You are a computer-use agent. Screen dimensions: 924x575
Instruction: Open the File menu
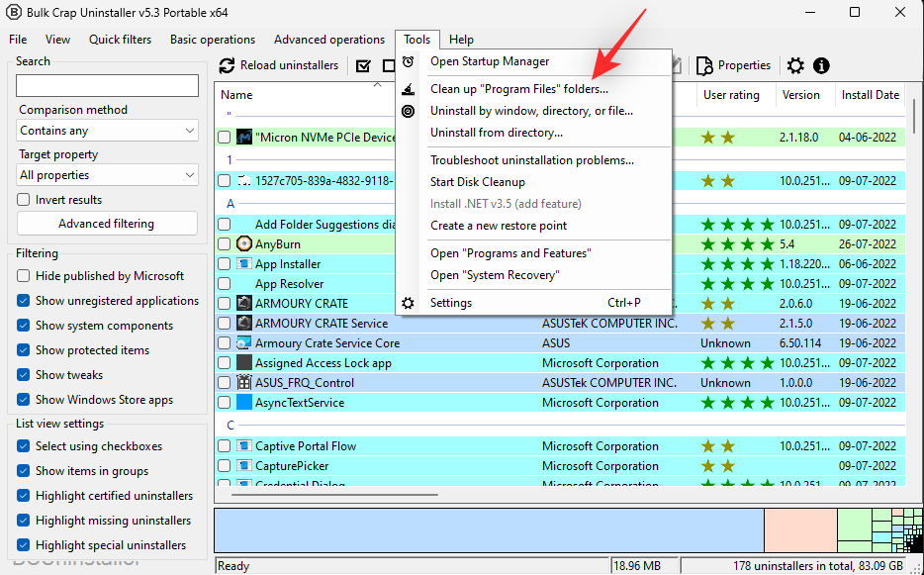[18, 40]
